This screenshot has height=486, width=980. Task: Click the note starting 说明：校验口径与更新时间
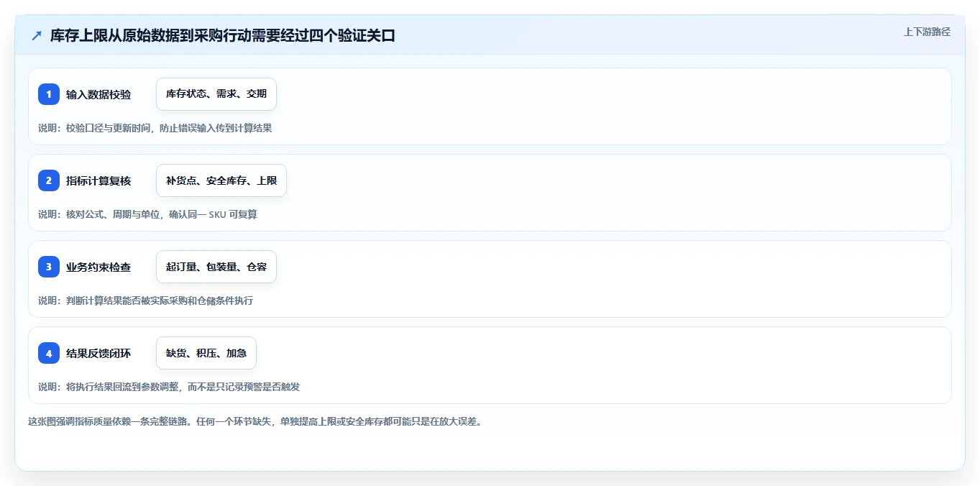coord(155,128)
